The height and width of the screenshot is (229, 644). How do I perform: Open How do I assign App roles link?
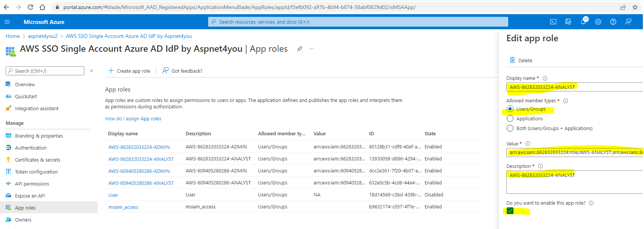click(x=133, y=119)
